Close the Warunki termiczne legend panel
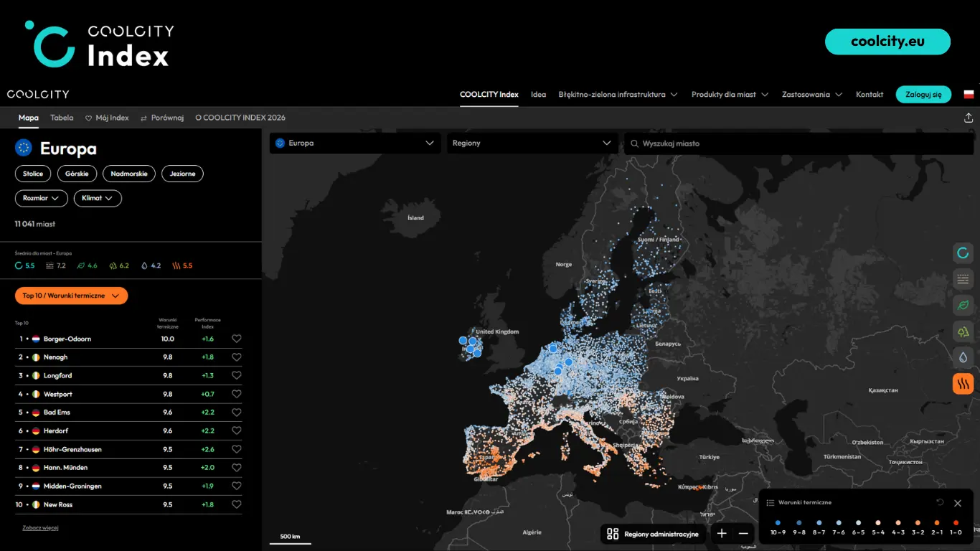The width and height of the screenshot is (980, 551). tap(957, 503)
